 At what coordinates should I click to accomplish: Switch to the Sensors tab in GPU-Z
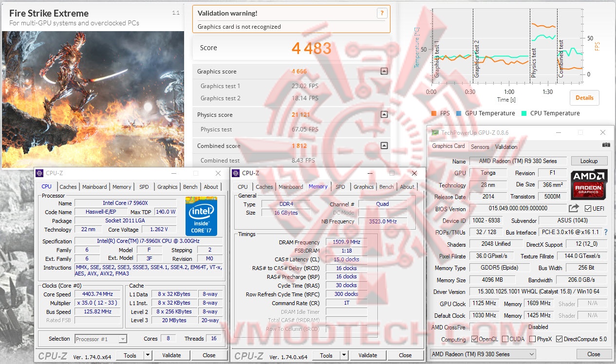click(x=480, y=146)
